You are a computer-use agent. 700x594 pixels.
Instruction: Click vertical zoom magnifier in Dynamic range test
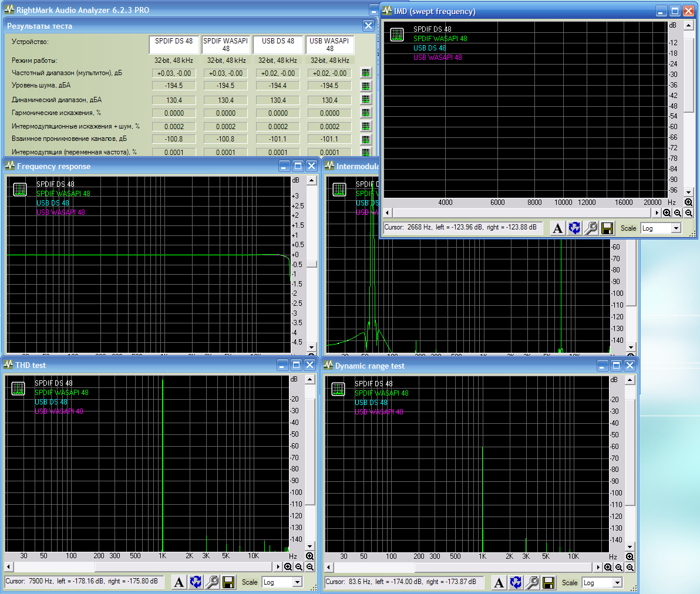click(x=630, y=556)
